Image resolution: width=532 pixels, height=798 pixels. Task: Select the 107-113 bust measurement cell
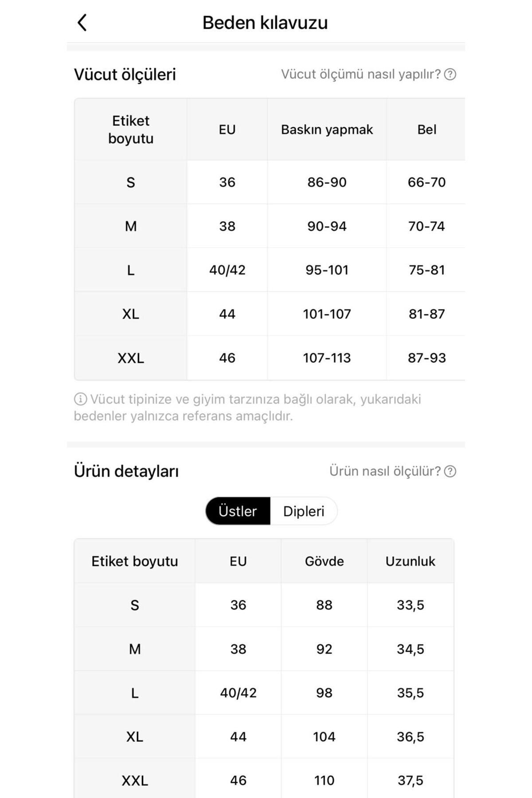(327, 358)
